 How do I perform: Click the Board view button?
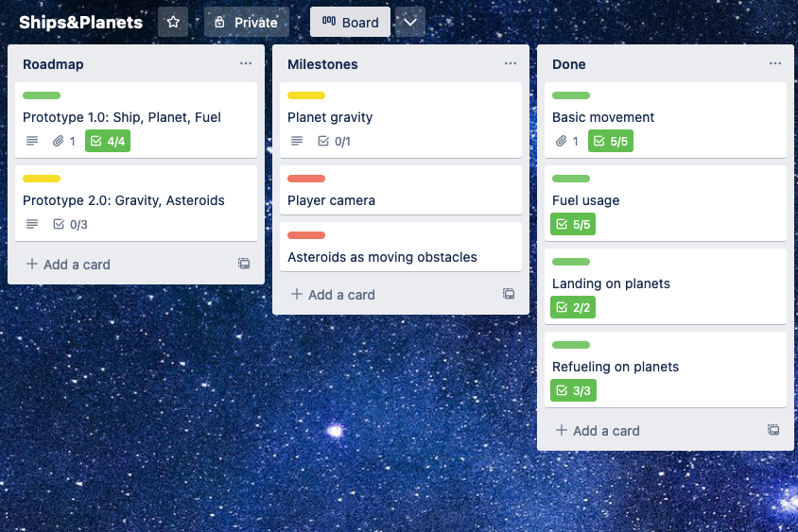(350, 22)
